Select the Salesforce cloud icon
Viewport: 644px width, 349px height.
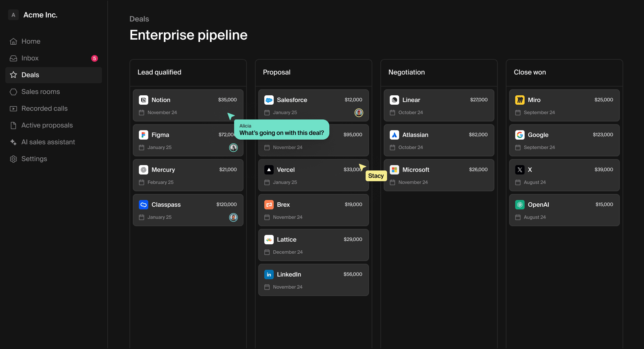click(269, 100)
